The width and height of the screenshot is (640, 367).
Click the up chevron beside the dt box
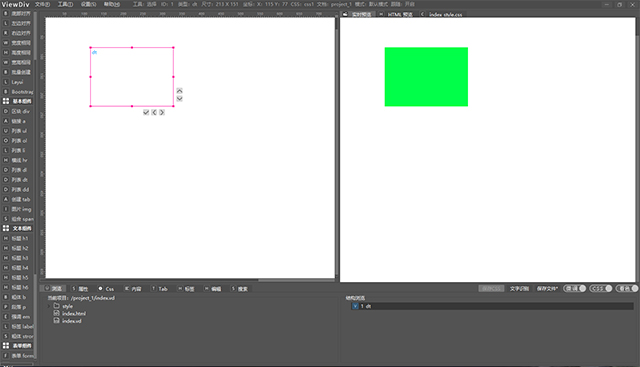point(180,91)
